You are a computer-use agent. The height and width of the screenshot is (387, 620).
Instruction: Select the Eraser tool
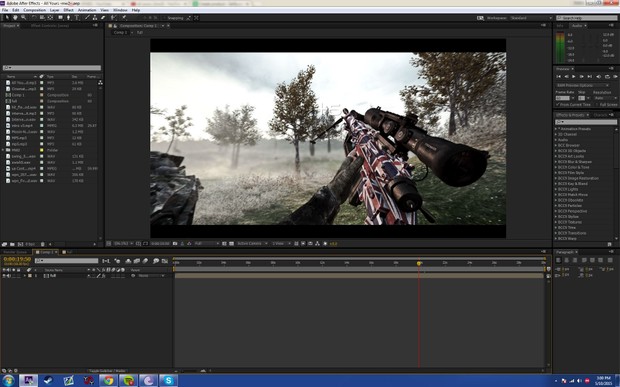coord(103,17)
